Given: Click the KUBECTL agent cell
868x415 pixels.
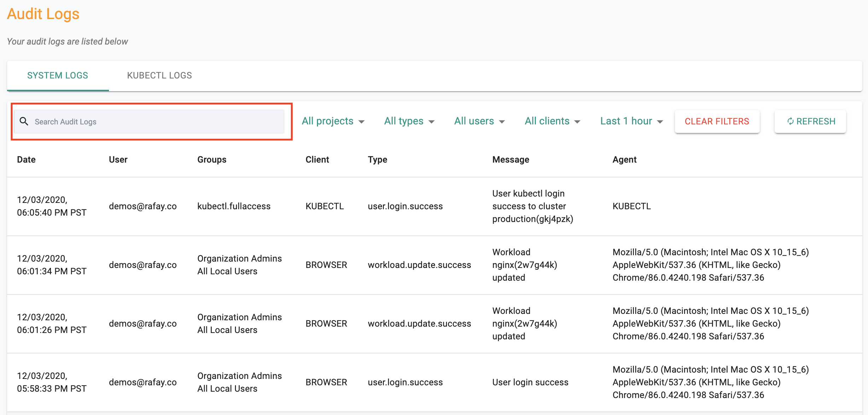Looking at the screenshot, I should click(x=632, y=206).
